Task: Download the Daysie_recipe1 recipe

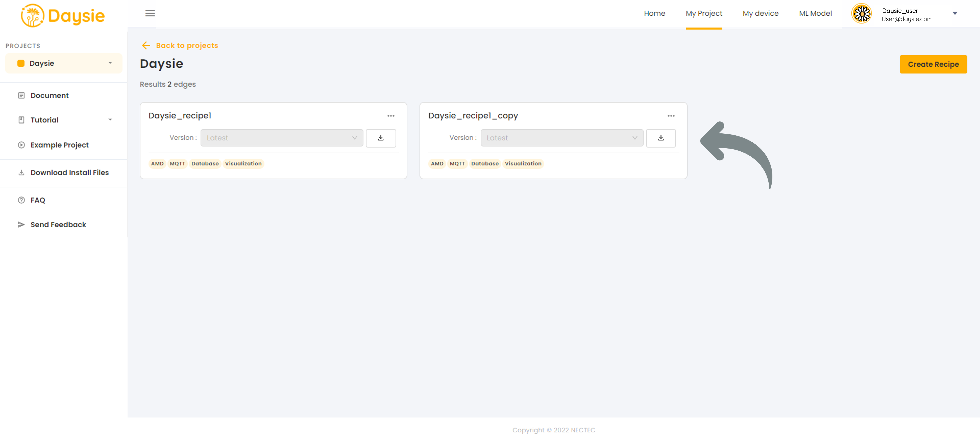Action: tap(380, 138)
